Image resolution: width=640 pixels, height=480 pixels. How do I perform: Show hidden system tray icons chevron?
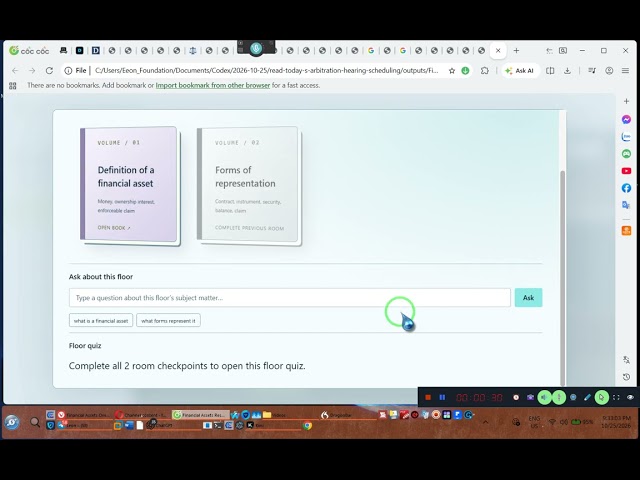click(485, 422)
